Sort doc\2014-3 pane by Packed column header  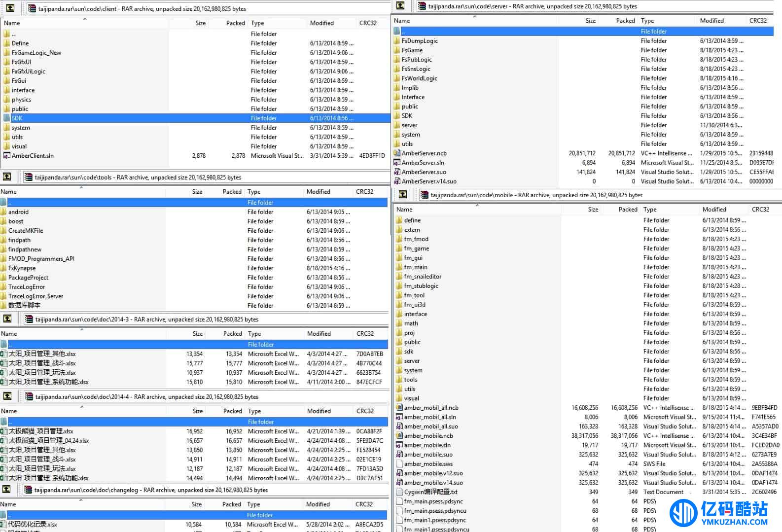click(225, 334)
